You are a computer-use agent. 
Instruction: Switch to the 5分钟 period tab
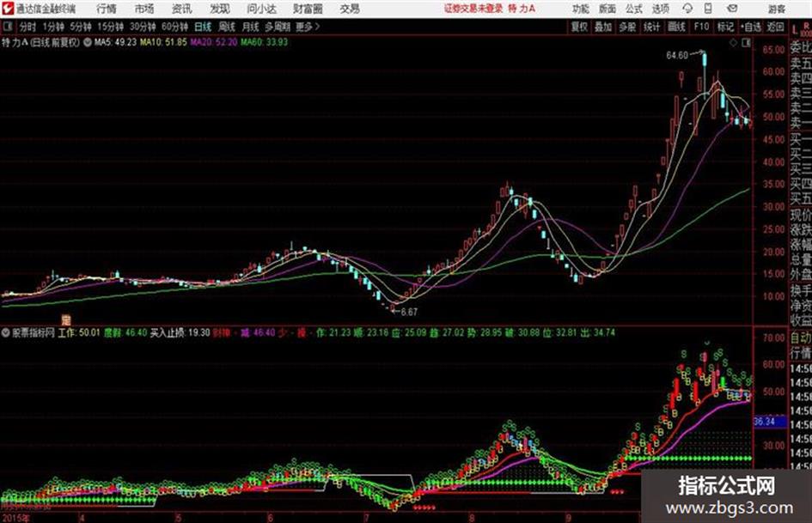[x=81, y=27]
